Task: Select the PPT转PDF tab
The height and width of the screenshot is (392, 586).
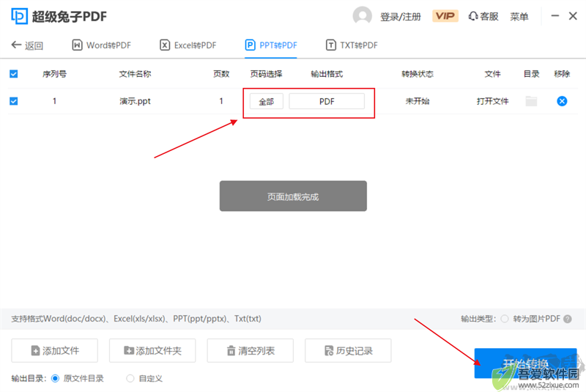Action: click(x=271, y=45)
